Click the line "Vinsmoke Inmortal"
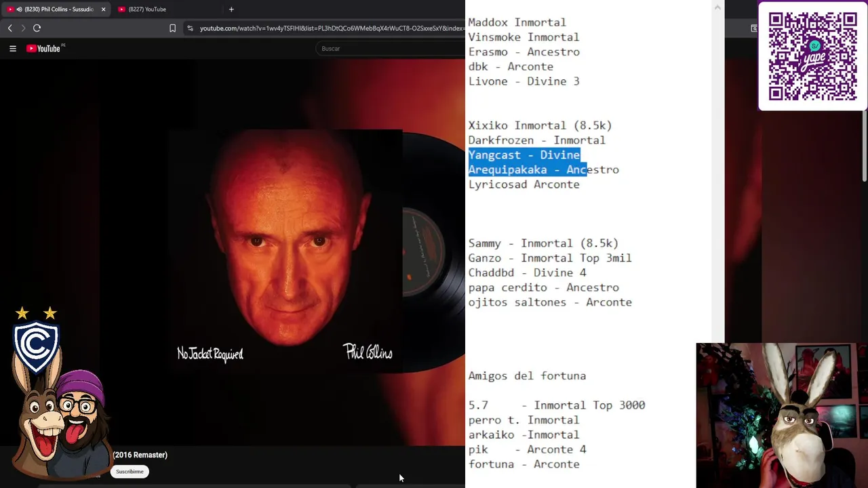 click(x=524, y=37)
